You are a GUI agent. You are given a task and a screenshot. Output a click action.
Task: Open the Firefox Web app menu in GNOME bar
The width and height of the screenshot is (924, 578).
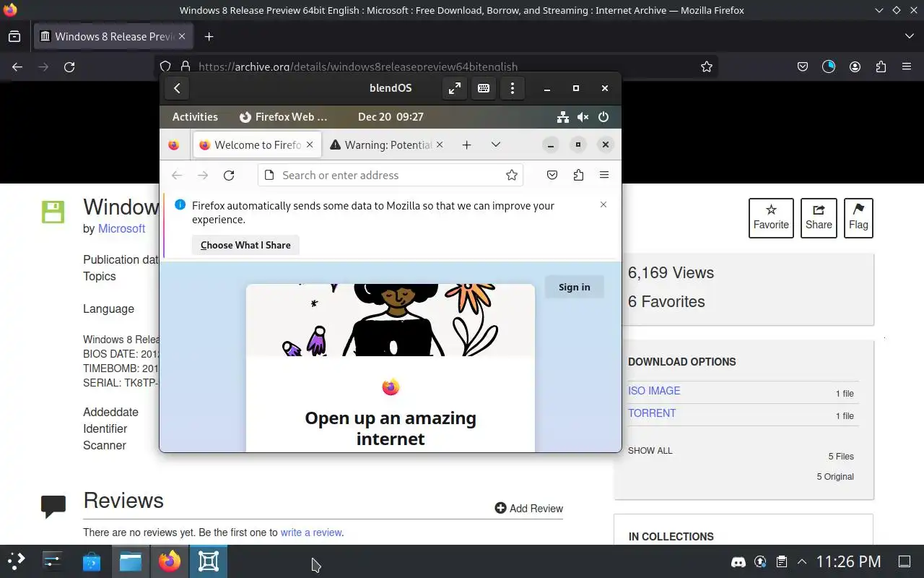[283, 117]
